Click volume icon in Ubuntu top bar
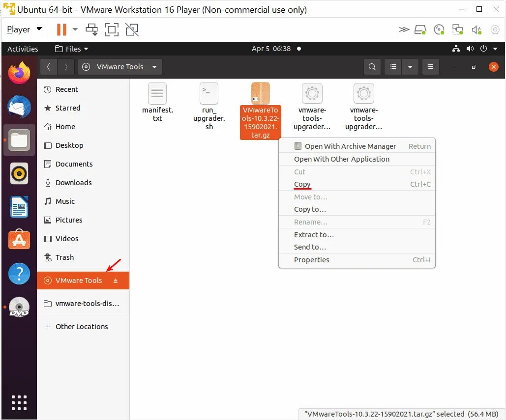Screen dimensions: 506x420 click(x=470, y=49)
